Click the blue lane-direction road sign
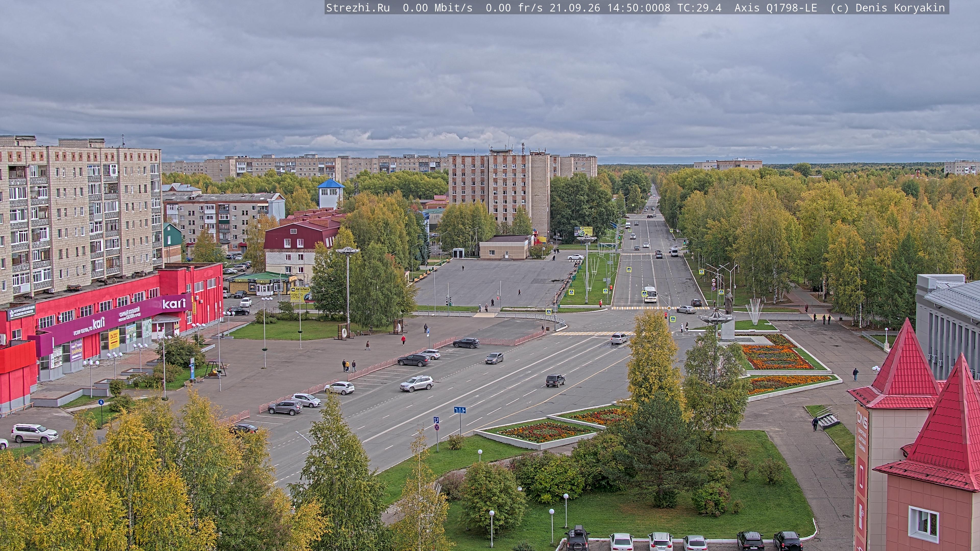 (460, 409)
